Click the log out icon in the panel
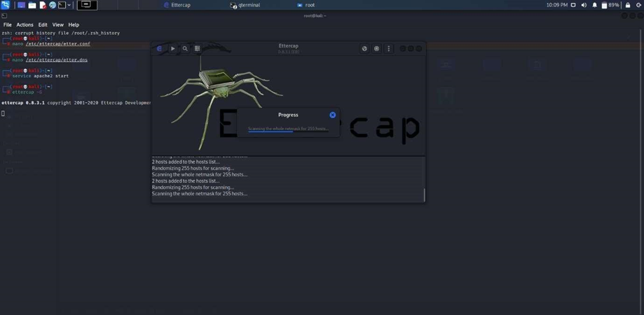The image size is (644, 315). click(638, 5)
